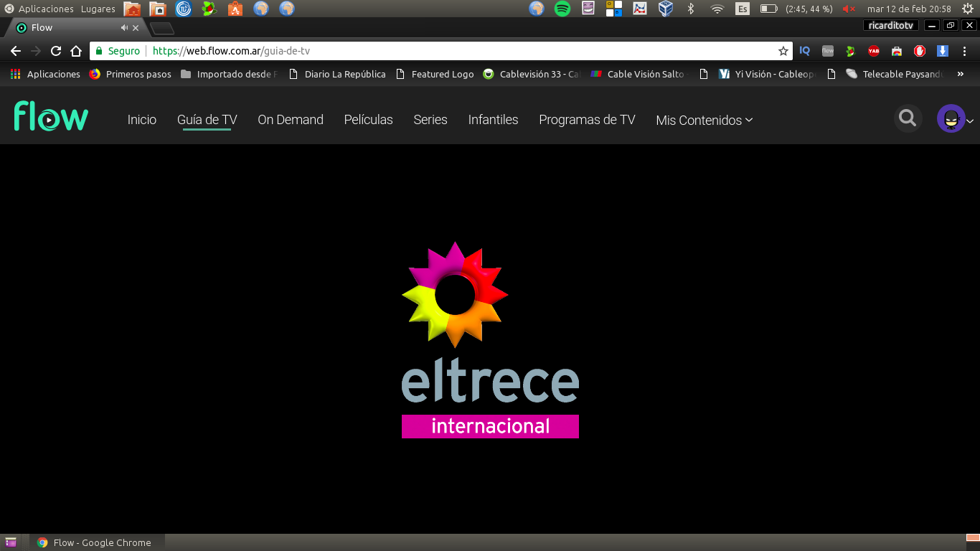
Task: Open the Aplicaciones menu in top panel
Action: tap(40, 9)
